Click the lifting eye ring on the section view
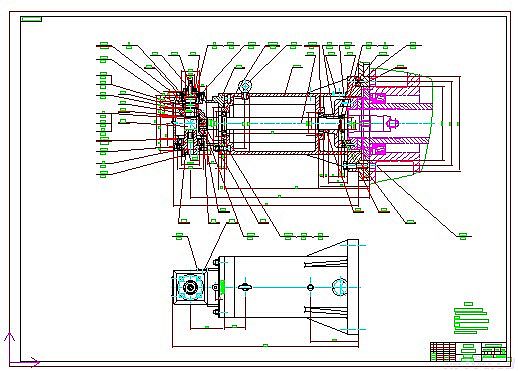Viewport: 518px width, 371px height. point(245,87)
